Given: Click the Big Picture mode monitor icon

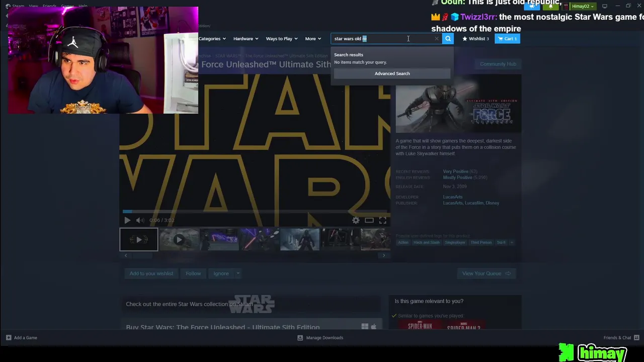Looking at the screenshot, I should coord(605,6).
